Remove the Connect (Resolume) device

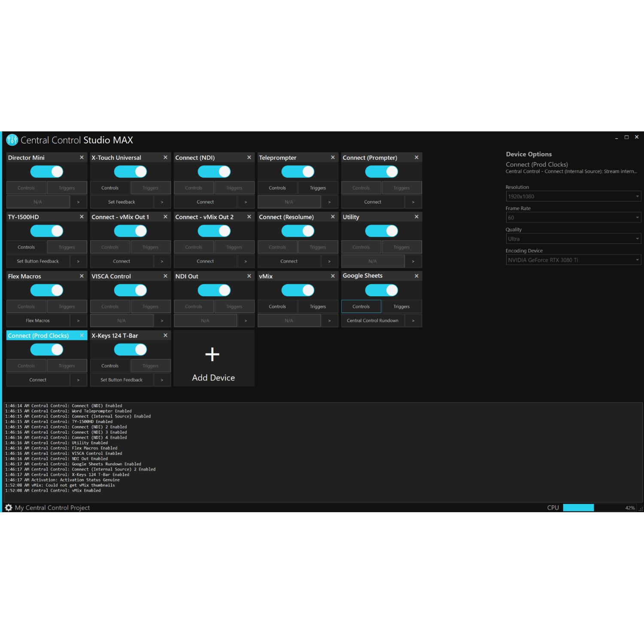pos(333,217)
